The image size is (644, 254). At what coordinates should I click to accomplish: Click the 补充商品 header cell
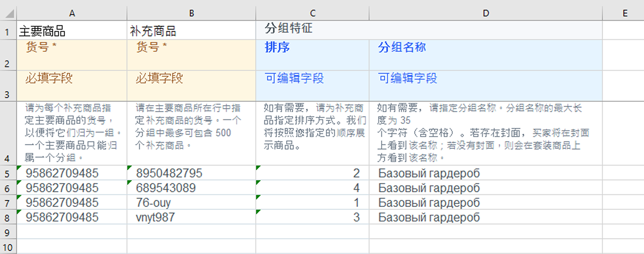pos(153,31)
